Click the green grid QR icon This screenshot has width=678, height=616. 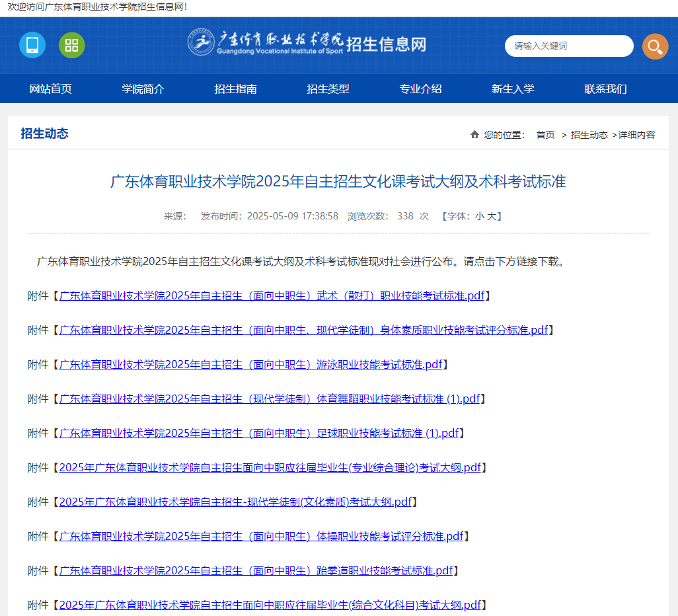pos(71,46)
